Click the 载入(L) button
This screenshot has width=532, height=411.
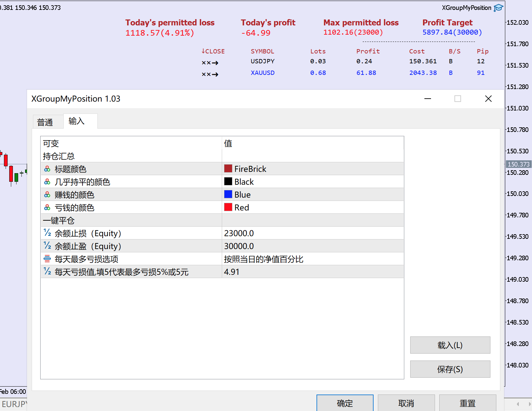450,345
